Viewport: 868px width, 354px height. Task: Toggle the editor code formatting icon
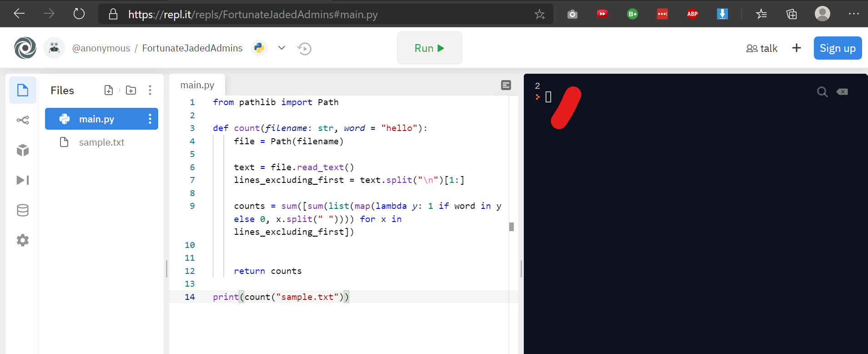[x=506, y=85]
